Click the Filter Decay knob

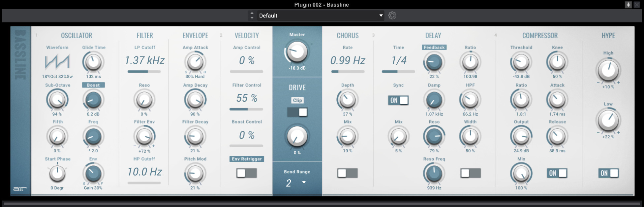pyautogui.click(x=195, y=136)
